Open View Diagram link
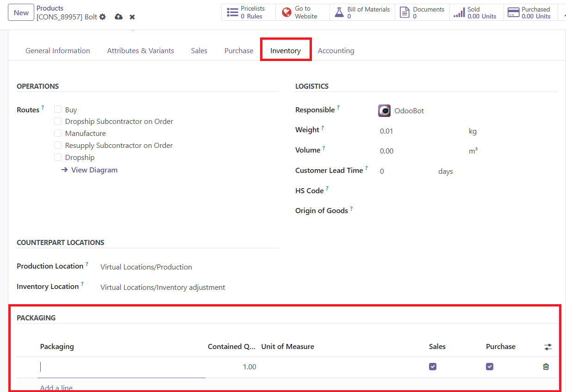 (89, 170)
